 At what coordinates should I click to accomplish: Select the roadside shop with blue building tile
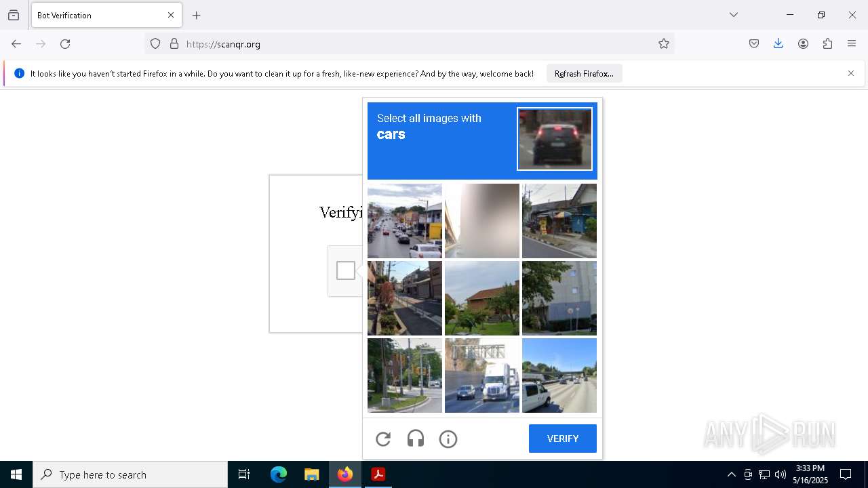point(559,221)
